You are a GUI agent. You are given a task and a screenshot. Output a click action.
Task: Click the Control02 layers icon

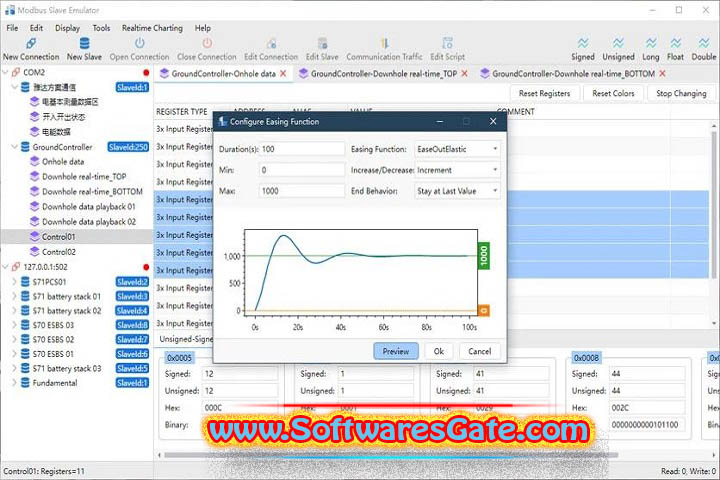[34, 252]
